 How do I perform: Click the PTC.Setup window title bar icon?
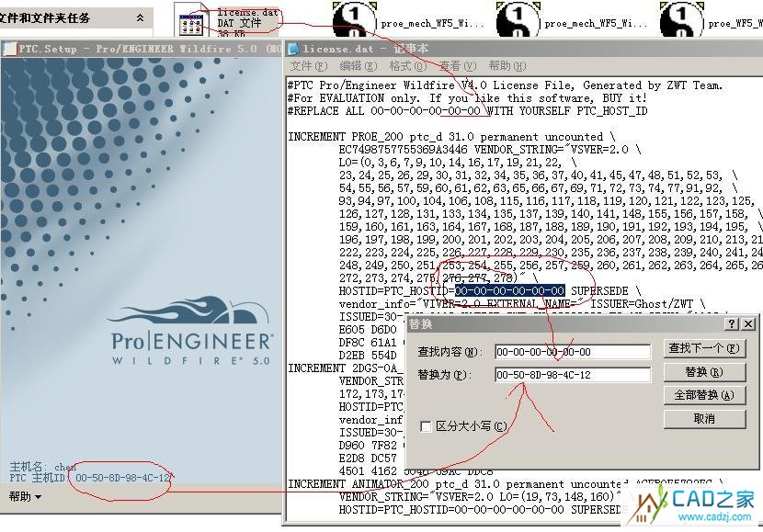click(10, 48)
